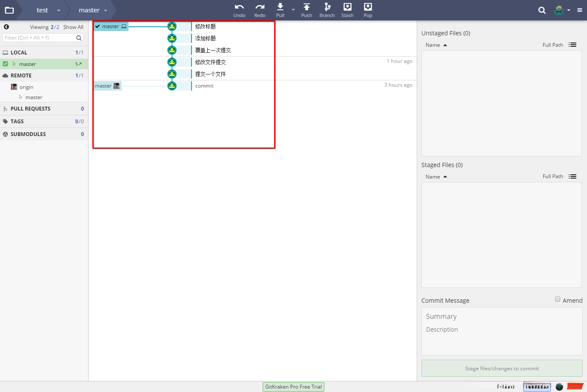Click the Stage files/changes to commit button
Viewport: 587px width, 392px height.
[x=502, y=368]
